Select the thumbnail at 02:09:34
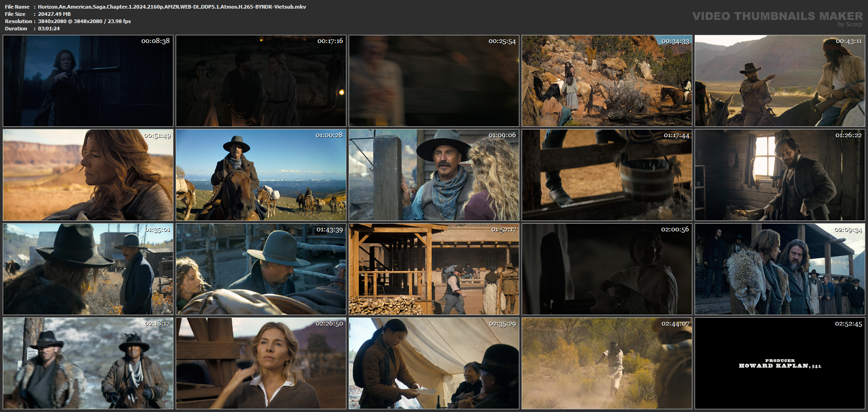Image resolution: width=868 pixels, height=412 pixels. click(x=780, y=269)
